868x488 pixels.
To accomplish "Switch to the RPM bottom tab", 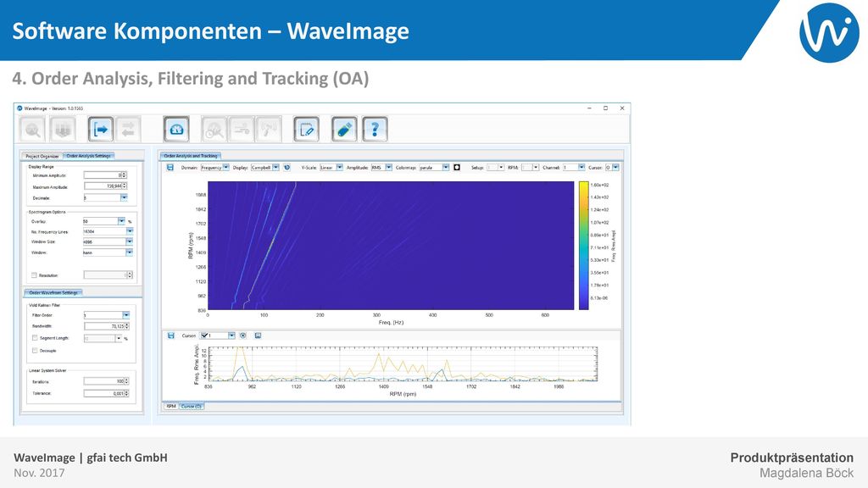I will coord(171,406).
